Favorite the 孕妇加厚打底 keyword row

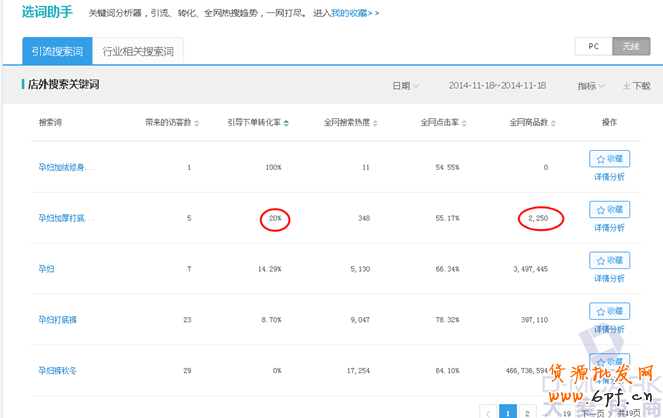(610, 209)
